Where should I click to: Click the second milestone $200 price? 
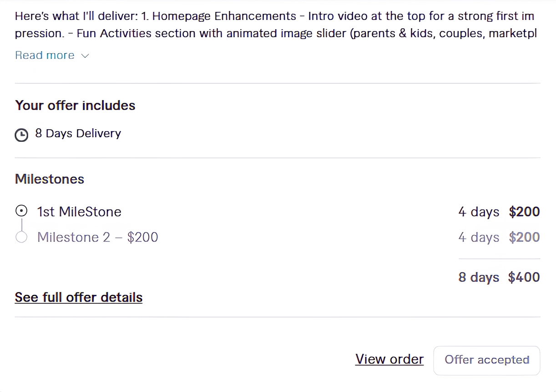pos(524,237)
